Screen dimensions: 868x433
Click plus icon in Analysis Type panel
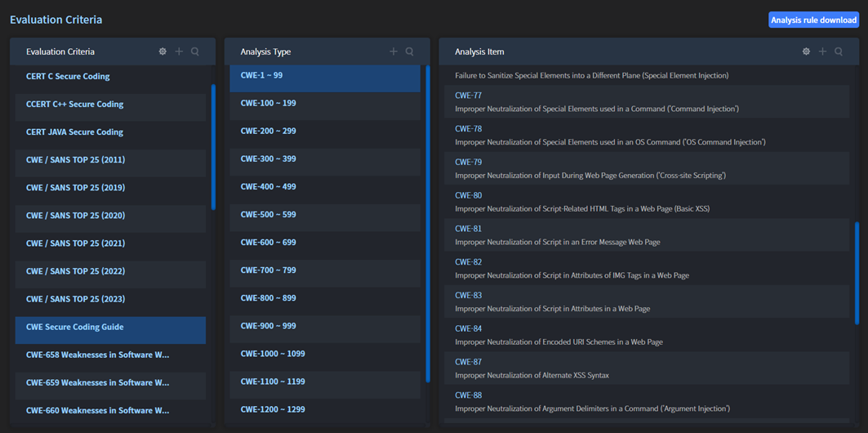(x=394, y=51)
